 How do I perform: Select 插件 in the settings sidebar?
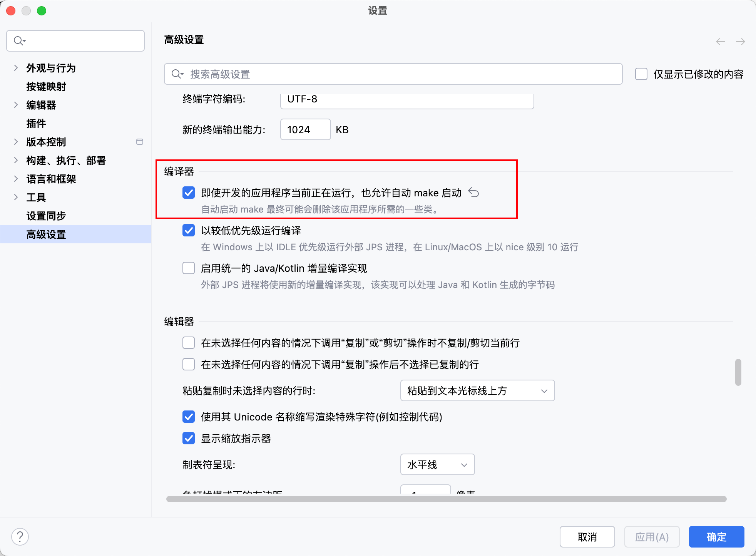pyautogui.click(x=36, y=123)
